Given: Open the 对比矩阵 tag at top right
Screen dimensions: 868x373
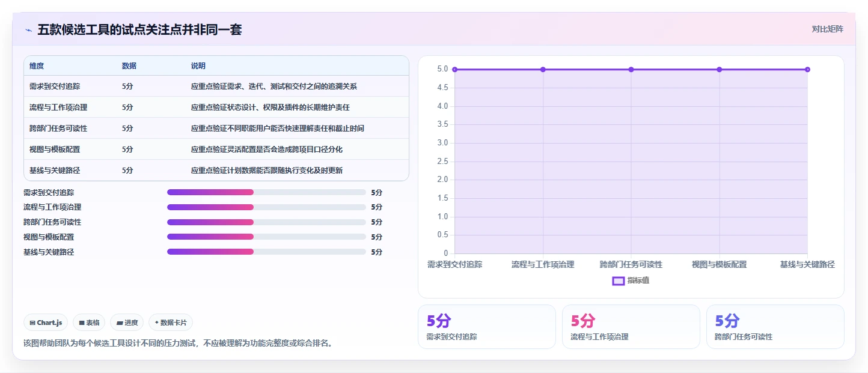Looking at the screenshot, I should [827, 29].
